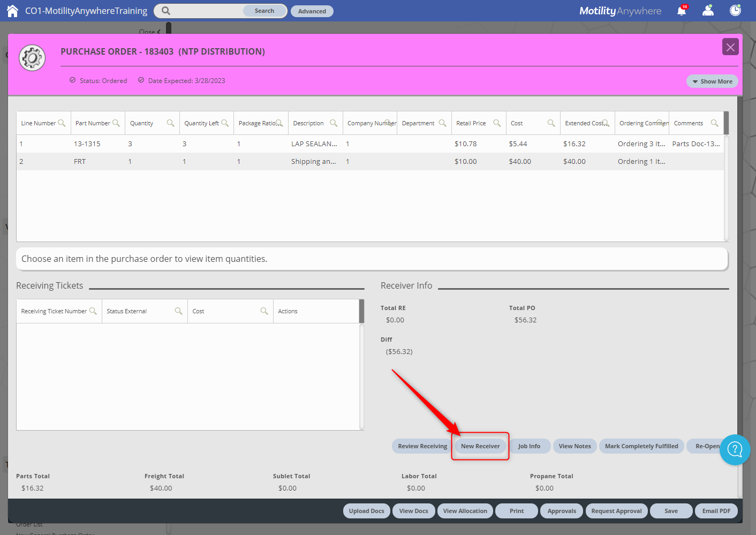Image resolution: width=756 pixels, height=535 pixels.
Task: Click LAP SEALAN... description cell
Action: (x=314, y=144)
